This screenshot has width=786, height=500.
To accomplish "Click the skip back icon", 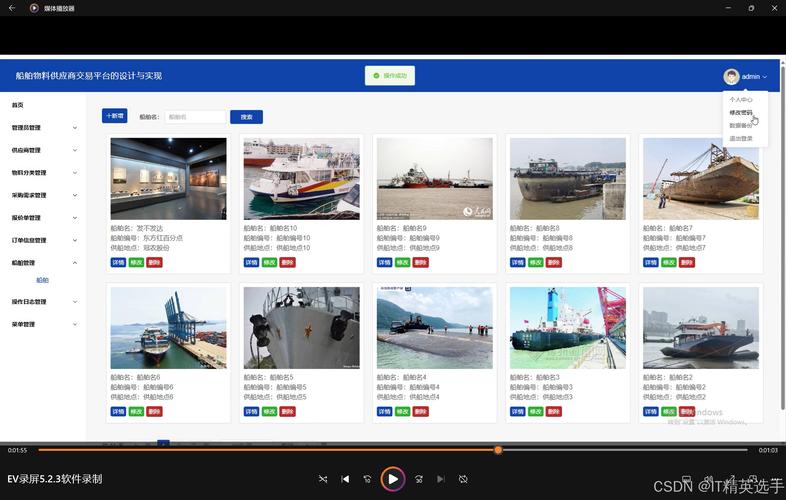I will tap(368, 479).
